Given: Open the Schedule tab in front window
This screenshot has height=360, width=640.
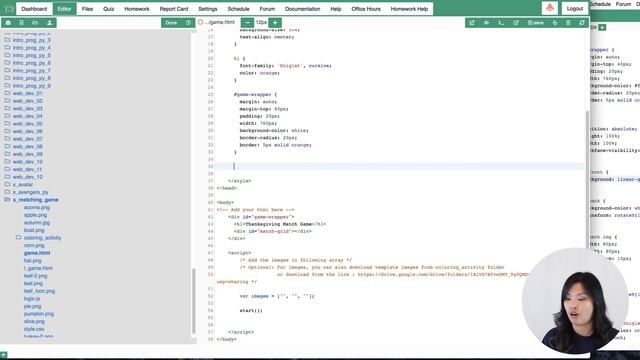Looking at the screenshot, I should click(238, 9).
